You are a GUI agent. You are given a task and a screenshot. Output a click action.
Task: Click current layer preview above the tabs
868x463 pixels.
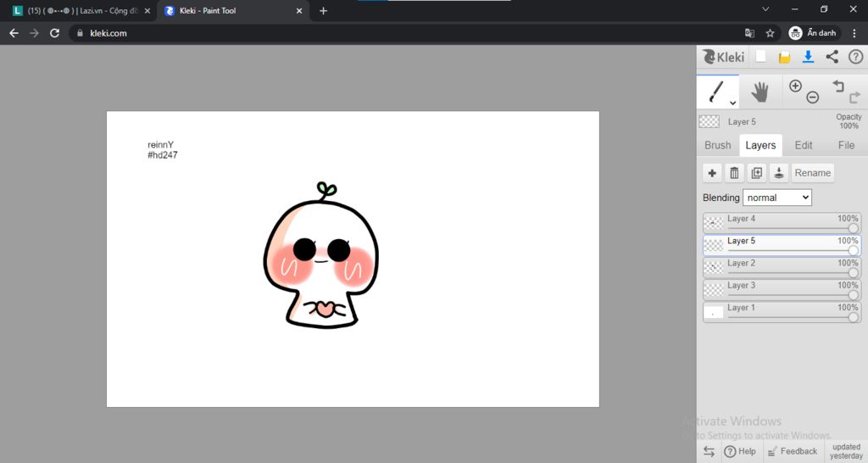point(709,121)
